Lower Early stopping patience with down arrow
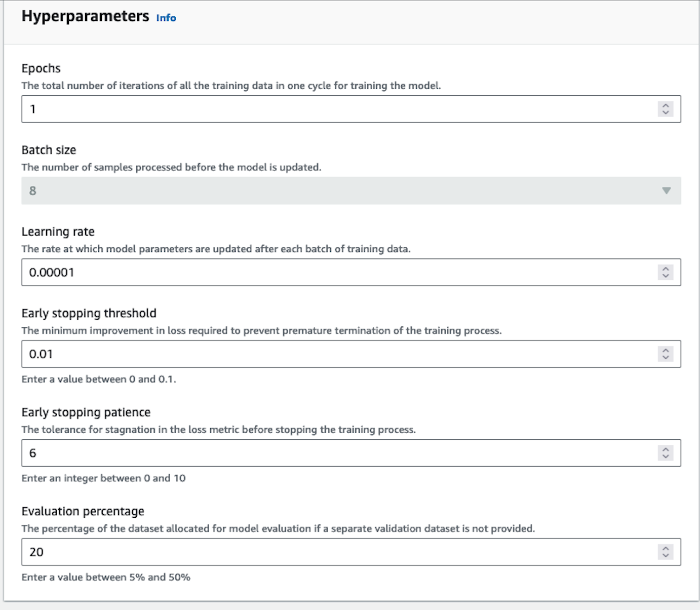This screenshot has width=700, height=610. click(666, 456)
